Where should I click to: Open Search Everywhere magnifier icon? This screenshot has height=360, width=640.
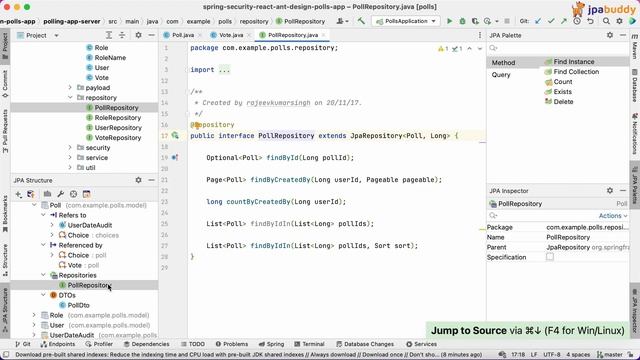click(x=607, y=21)
